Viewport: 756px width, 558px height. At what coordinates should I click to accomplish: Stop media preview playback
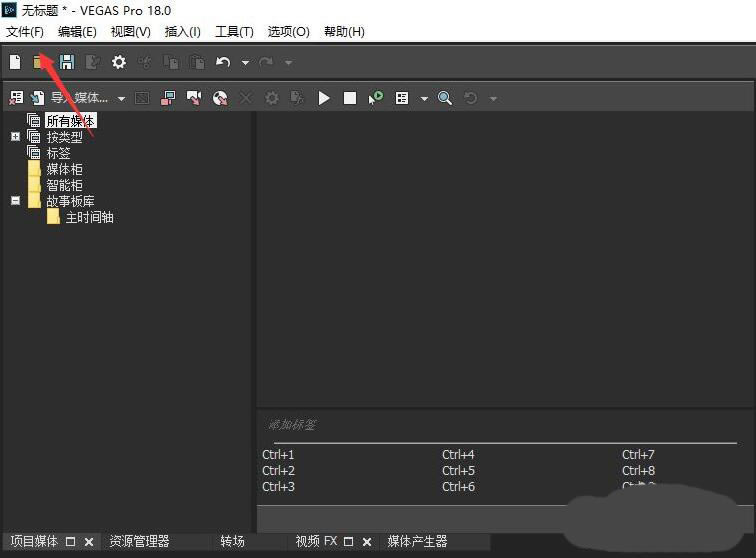click(350, 98)
